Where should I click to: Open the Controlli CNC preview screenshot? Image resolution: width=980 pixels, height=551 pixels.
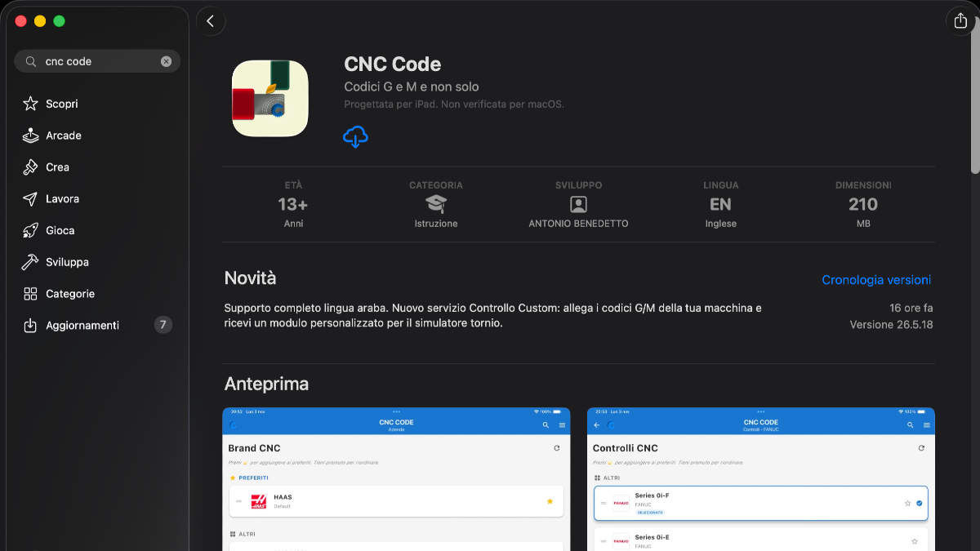tap(761, 479)
